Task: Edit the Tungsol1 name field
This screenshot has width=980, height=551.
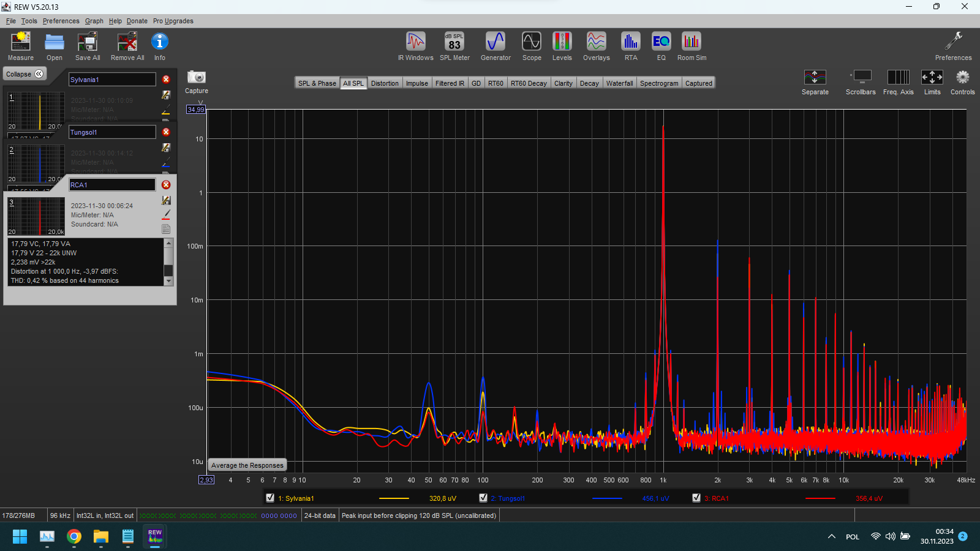Action: click(x=112, y=132)
